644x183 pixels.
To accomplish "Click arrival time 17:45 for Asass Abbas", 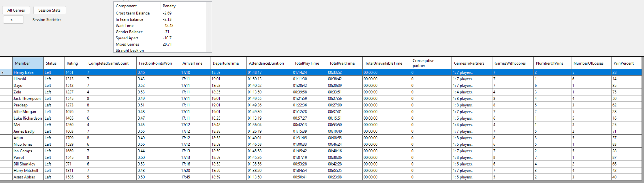I will [195, 177].
